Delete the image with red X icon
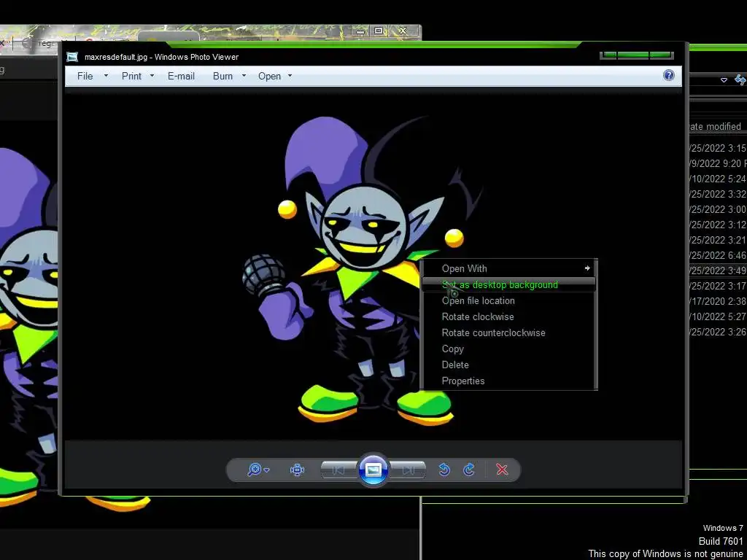Image resolution: width=747 pixels, height=560 pixels. tap(502, 470)
